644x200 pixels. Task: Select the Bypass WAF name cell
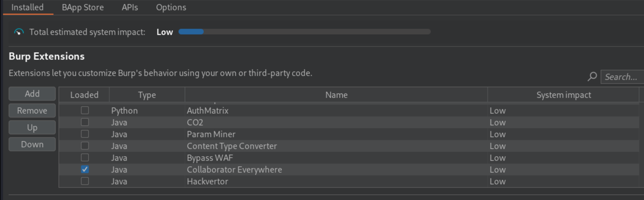(336, 158)
